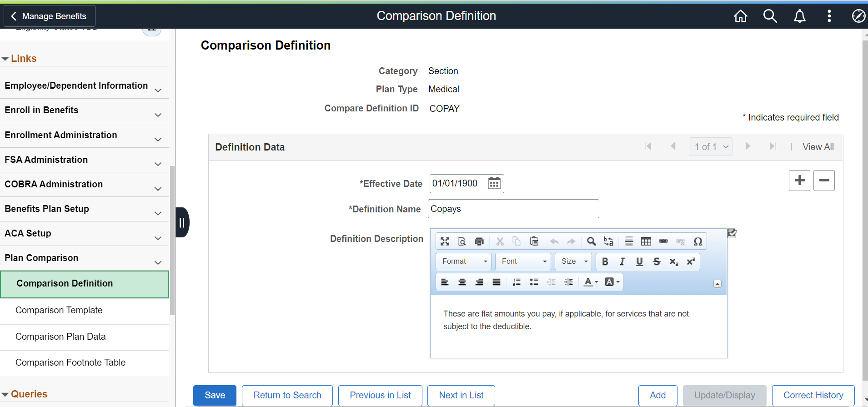Maximize the rich text editor
Viewport: 868px width, 407px height.
(445, 241)
